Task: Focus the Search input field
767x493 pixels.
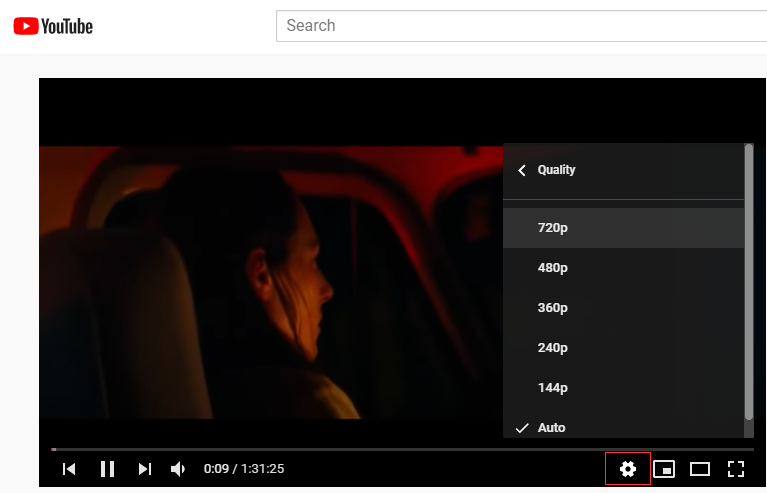Action: pos(521,26)
